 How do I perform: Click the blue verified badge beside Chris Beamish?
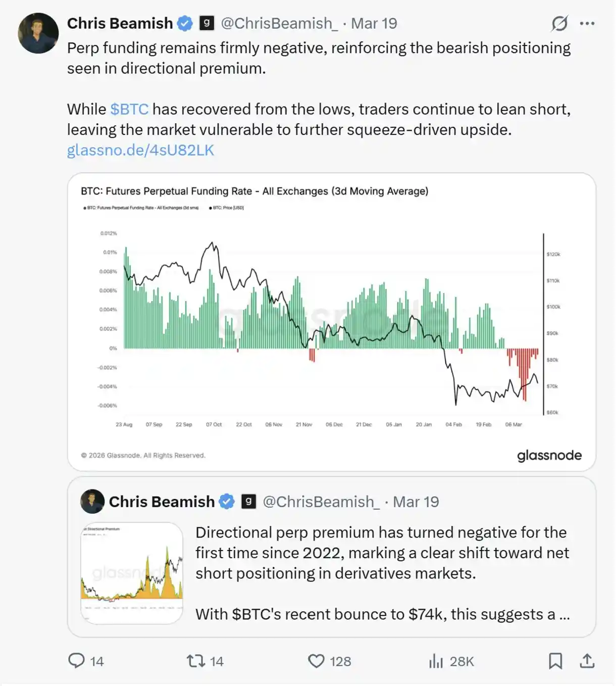click(x=185, y=22)
